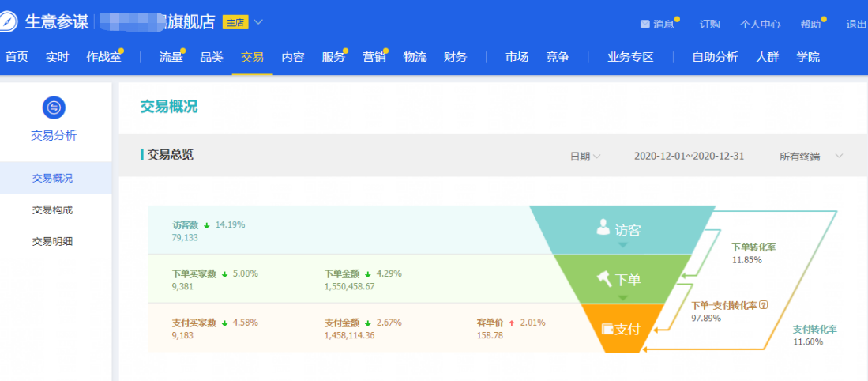Open the 营销 tab
The image size is (868, 381).
374,56
